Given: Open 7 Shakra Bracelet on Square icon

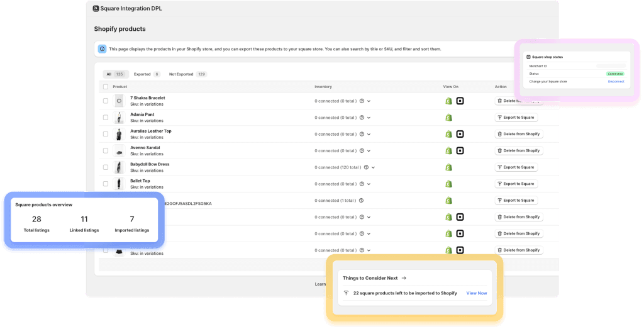Looking at the screenshot, I should (460, 101).
